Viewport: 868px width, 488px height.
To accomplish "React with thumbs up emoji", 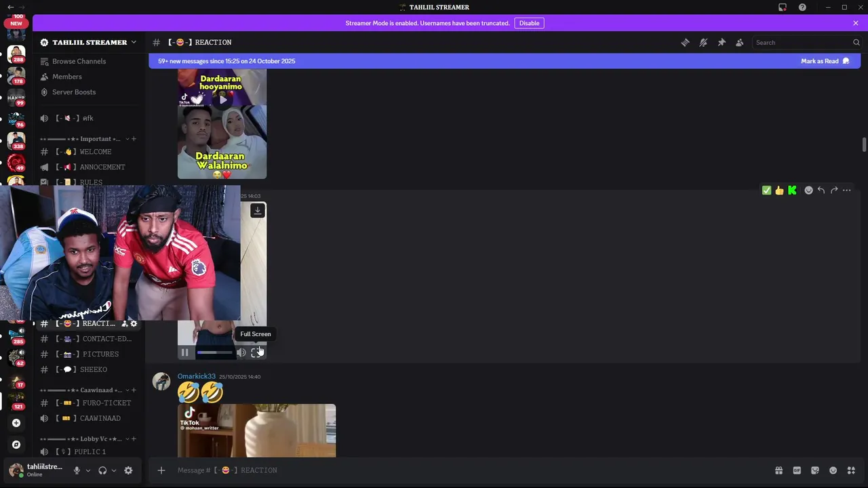I will point(779,190).
